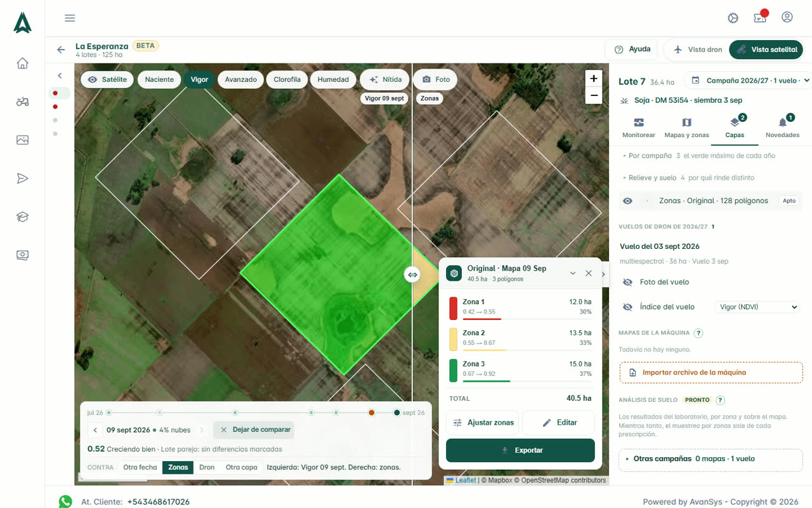Close the Original Mapa 09 Sep panel

click(x=589, y=273)
